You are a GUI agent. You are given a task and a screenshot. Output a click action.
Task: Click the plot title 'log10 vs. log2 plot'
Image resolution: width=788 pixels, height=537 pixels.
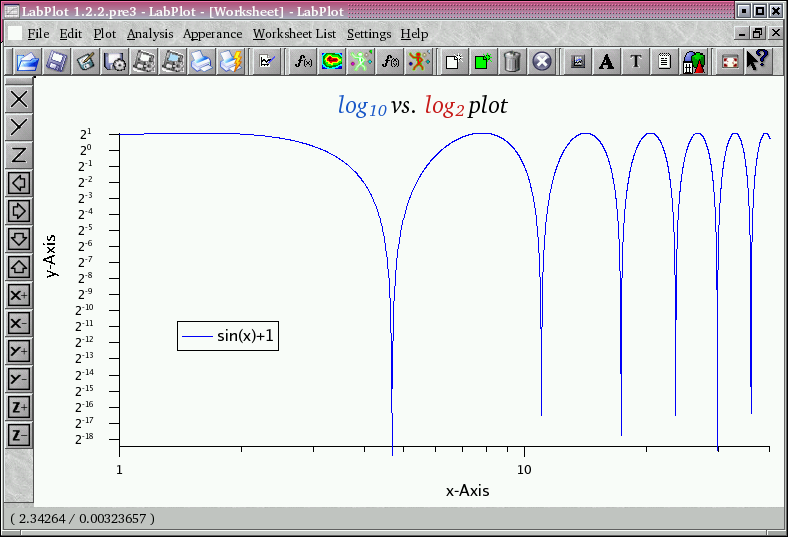pyautogui.click(x=422, y=106)
